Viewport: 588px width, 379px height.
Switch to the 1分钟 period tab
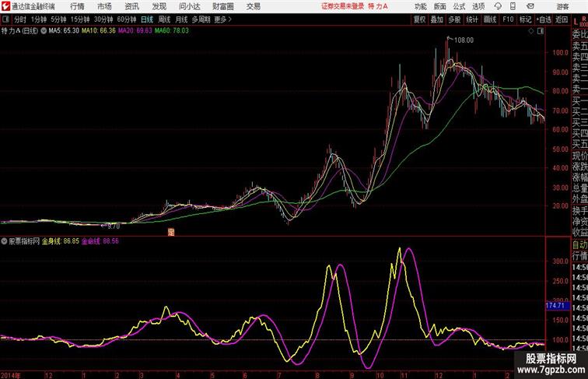pyautogui.click(x=39, y=19)
